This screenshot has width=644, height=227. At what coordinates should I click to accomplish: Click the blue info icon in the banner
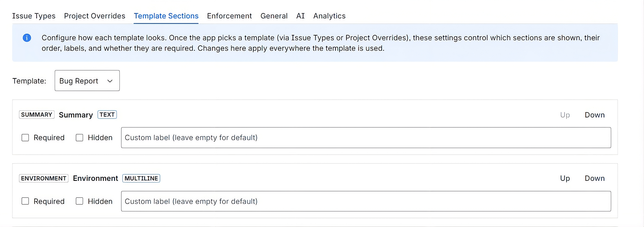pos(27,38)
